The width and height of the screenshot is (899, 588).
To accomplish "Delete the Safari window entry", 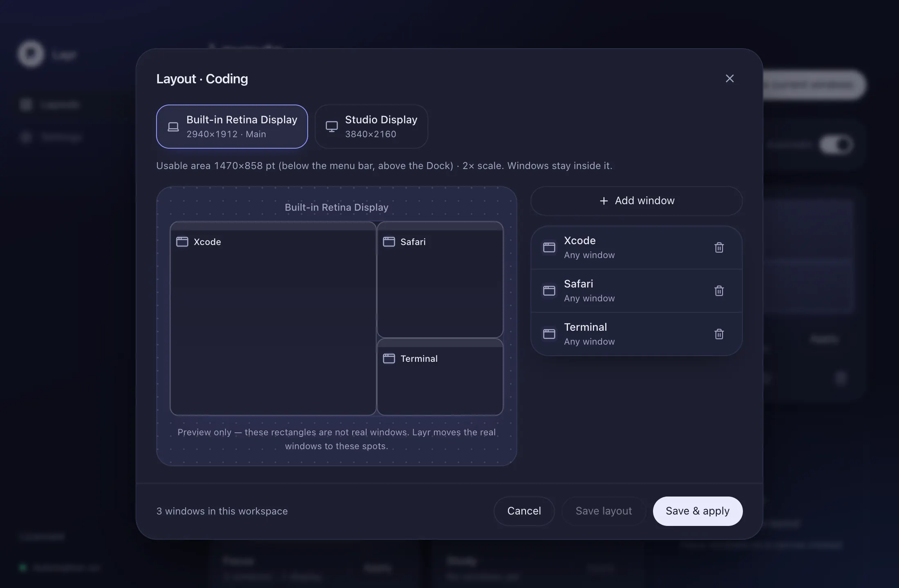I will click(x=719, y=291).
